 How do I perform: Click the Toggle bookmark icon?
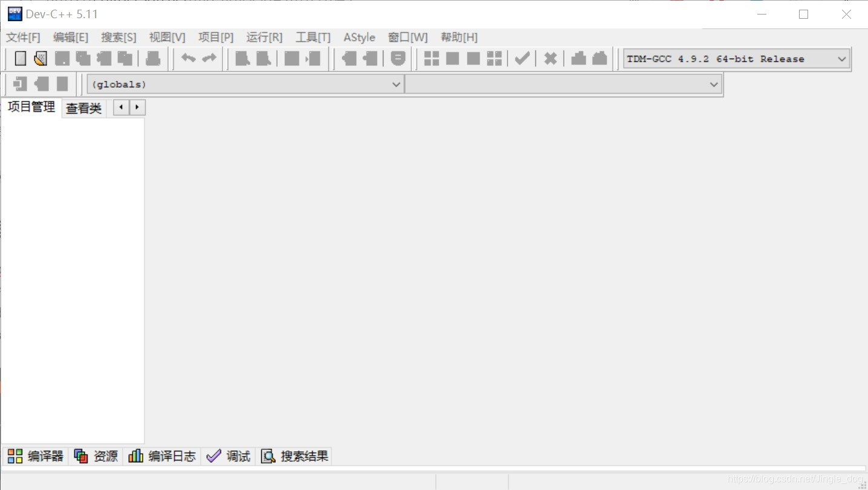[41, 83]
